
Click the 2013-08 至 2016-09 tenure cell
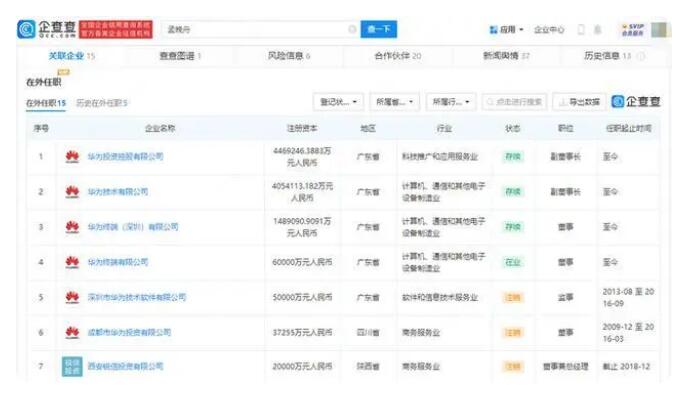[x=628, y=298]
